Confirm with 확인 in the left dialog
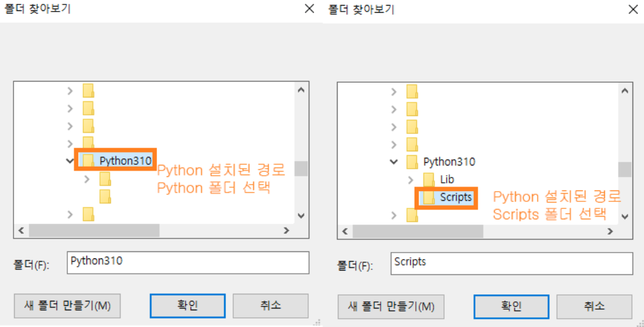 point(188,306)
